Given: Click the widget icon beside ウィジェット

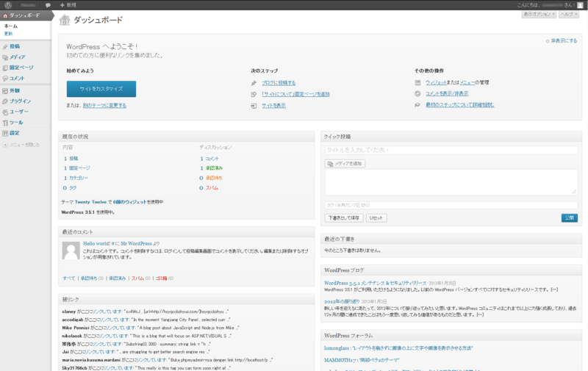Looking at the screenshot, I should pos(417,82).
